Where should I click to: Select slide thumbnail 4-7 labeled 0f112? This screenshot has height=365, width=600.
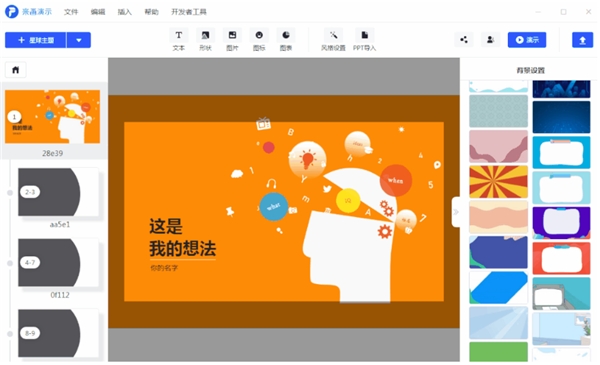tap(59, 262)
